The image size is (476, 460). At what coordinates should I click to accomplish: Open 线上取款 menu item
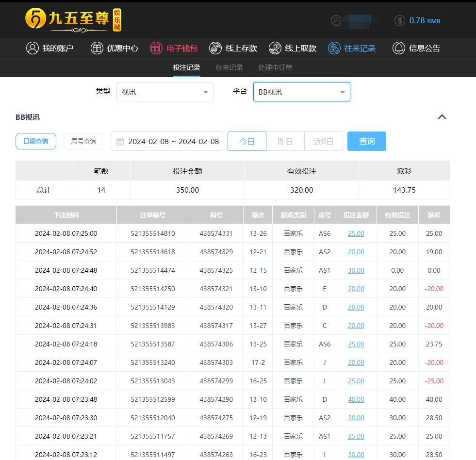point(292,48)
